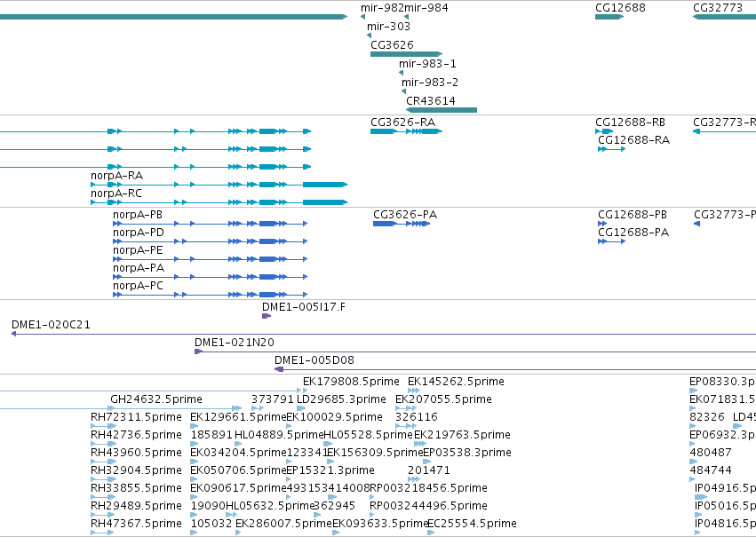Viewport: 756px width, 537px height.
Task: Click the CG3626 gene bar
Action: point(407,54)
